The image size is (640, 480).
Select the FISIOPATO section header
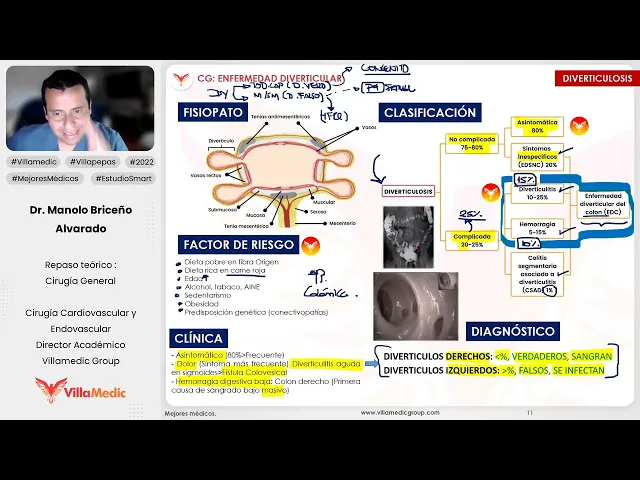tap(213, 112)
